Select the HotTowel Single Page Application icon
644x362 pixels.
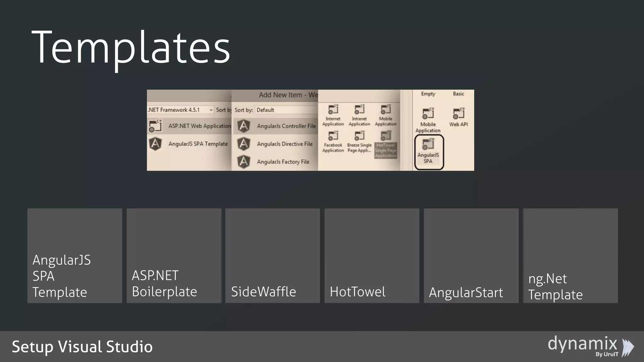(x=386, y=136)
